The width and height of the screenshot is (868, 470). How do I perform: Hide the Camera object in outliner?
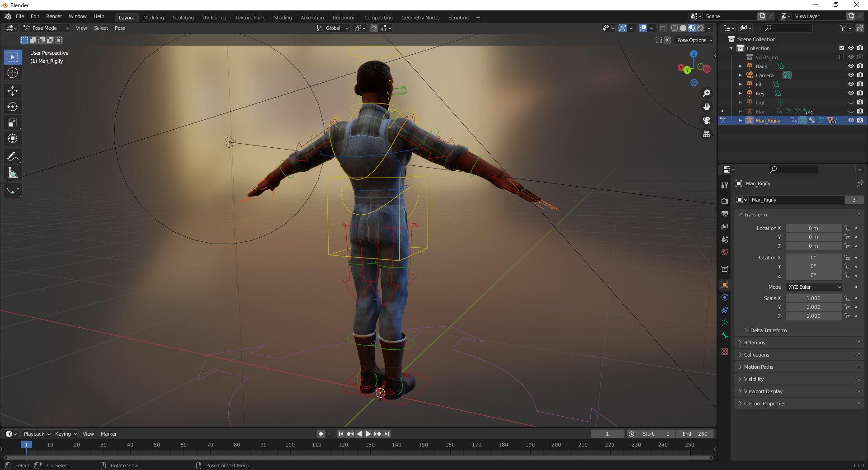click(x=851, y=75)
